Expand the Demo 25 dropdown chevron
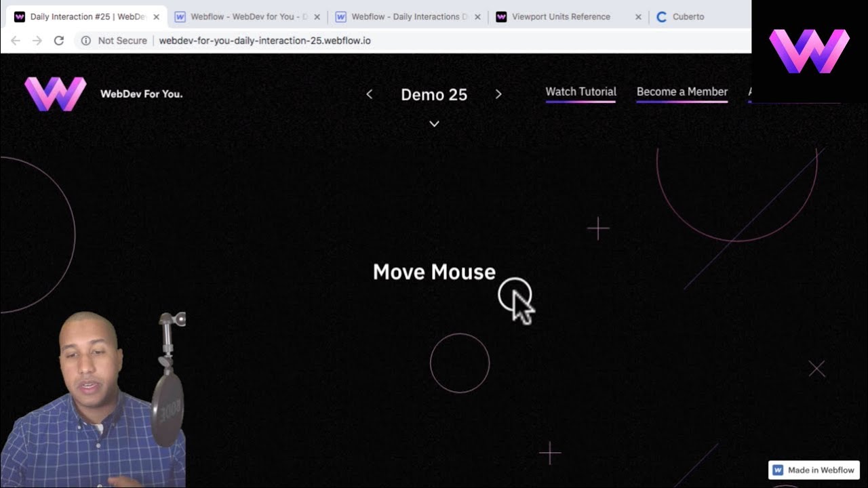This screenshot has height=488, width=868. pos(435,123)
